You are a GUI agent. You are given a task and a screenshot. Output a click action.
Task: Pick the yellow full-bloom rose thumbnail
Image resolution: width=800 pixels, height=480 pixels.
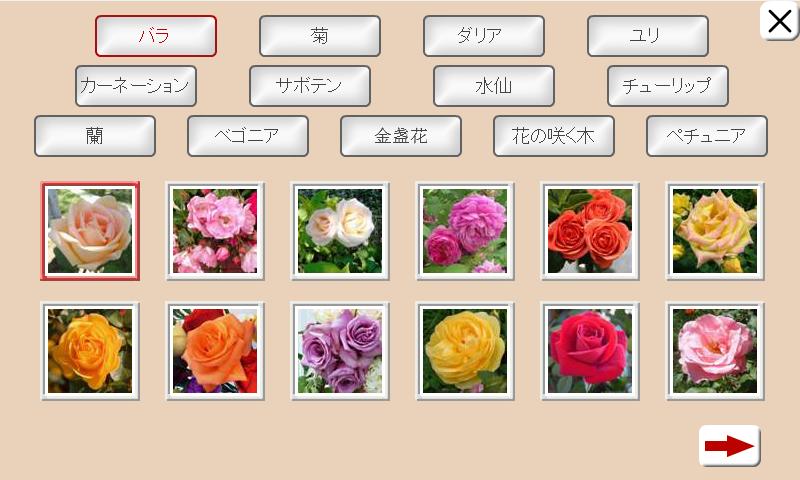coord(465,351)
